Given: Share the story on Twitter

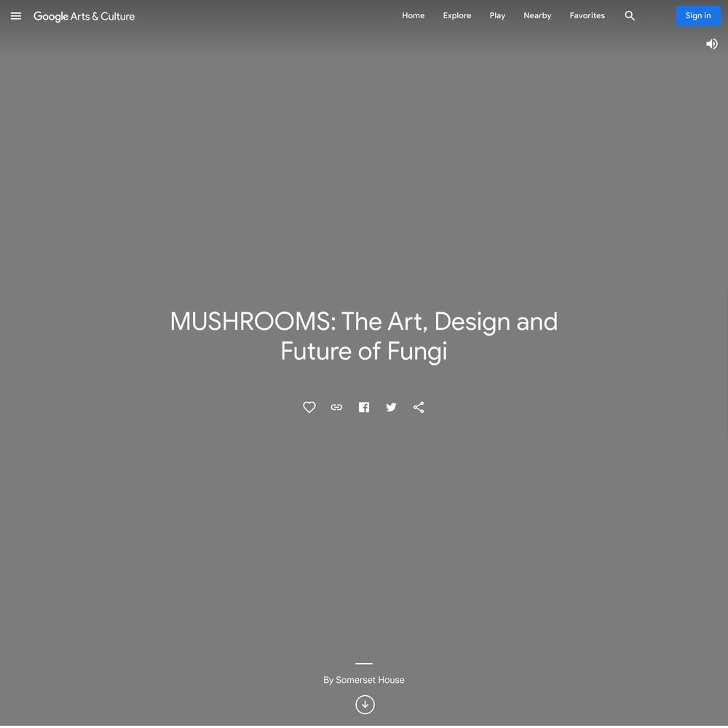Looking at the screenshot, I should (392, 407).
